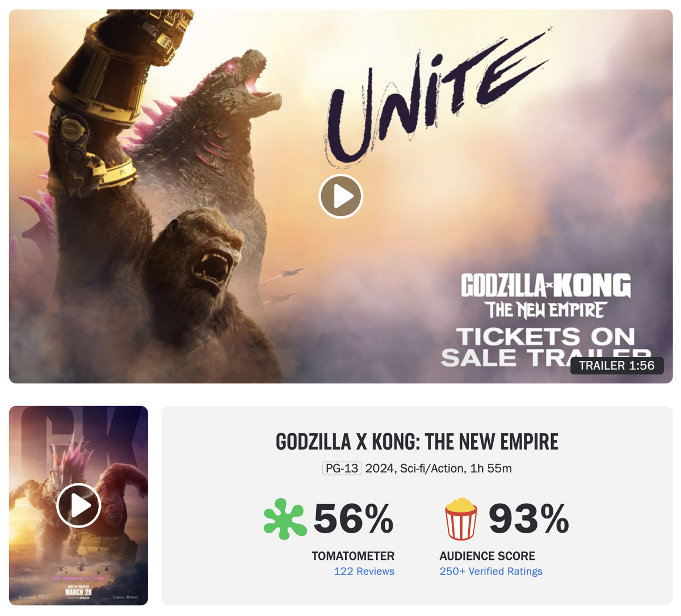Click the March 29 date on poster

78,592
